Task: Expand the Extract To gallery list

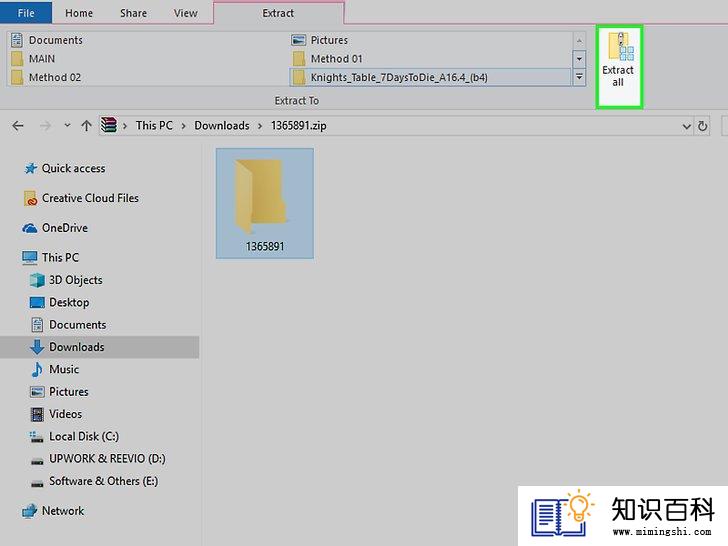Action: (579, 77)
